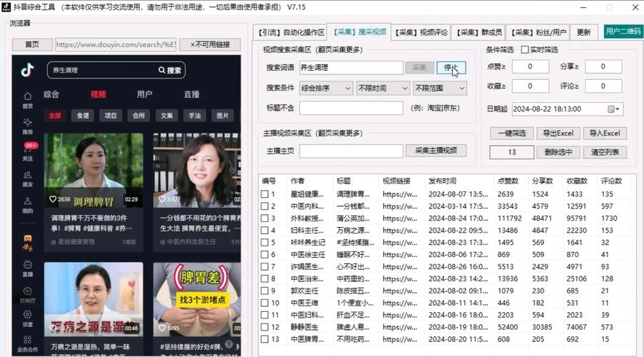This screenshot has height=357, width=644.
Task: Open the 关注 following icon with 99+ badge
Action: 28,149
